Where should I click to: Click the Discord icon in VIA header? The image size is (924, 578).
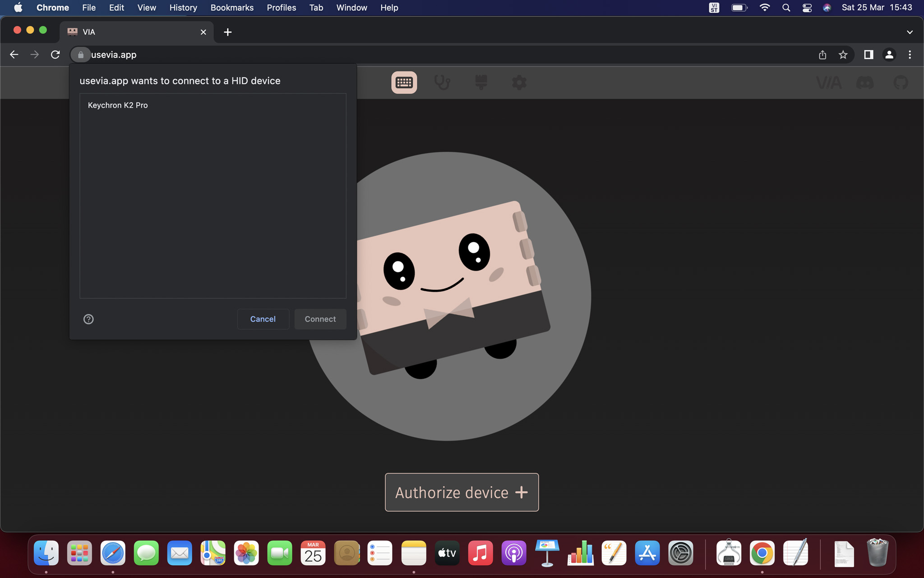point(864,83)
